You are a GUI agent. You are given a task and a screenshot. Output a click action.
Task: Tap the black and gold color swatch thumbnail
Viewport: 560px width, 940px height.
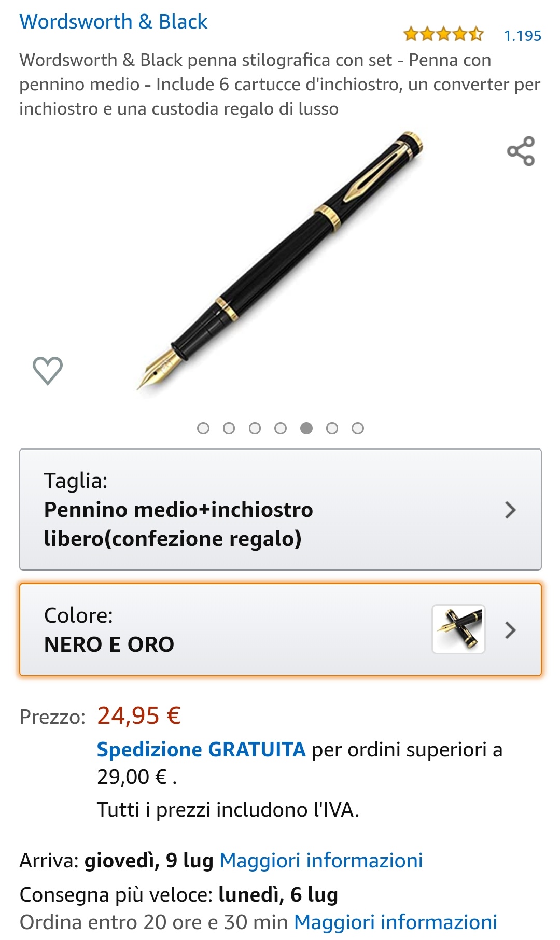(459, 629)
